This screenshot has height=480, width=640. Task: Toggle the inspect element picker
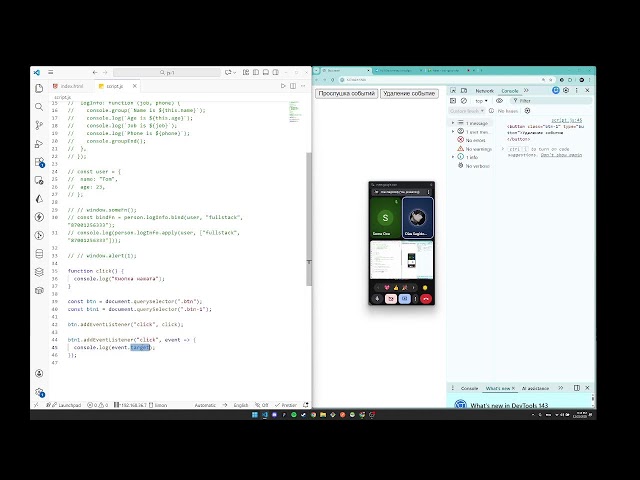tap(453, 90)
